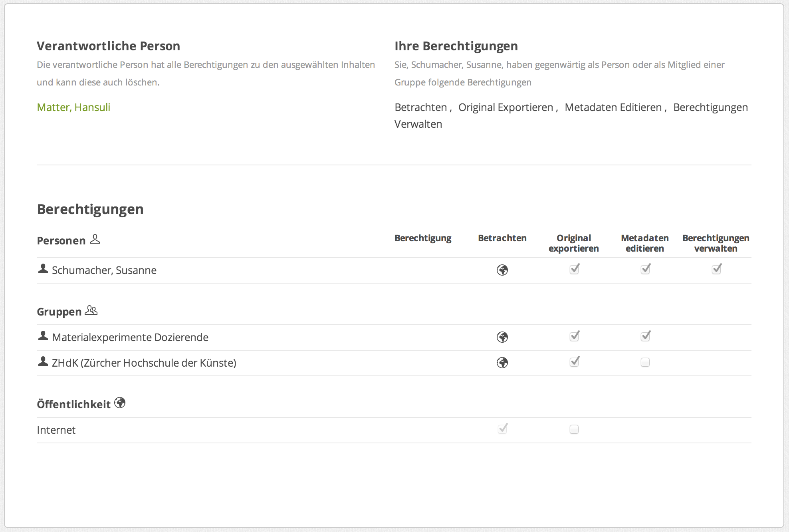789x532 pixels.
Task: Toggle Metadaten editieren for Schumacher, Susanne
Action: click(645, 270)
